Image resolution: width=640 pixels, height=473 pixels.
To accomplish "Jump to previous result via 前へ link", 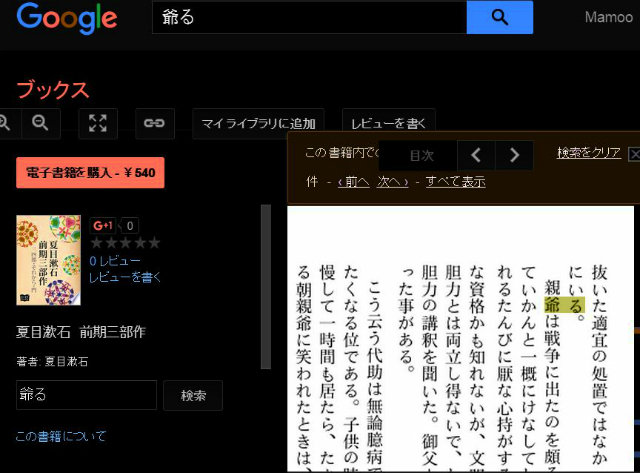I will pyautogui.click(x=354, y=182).
